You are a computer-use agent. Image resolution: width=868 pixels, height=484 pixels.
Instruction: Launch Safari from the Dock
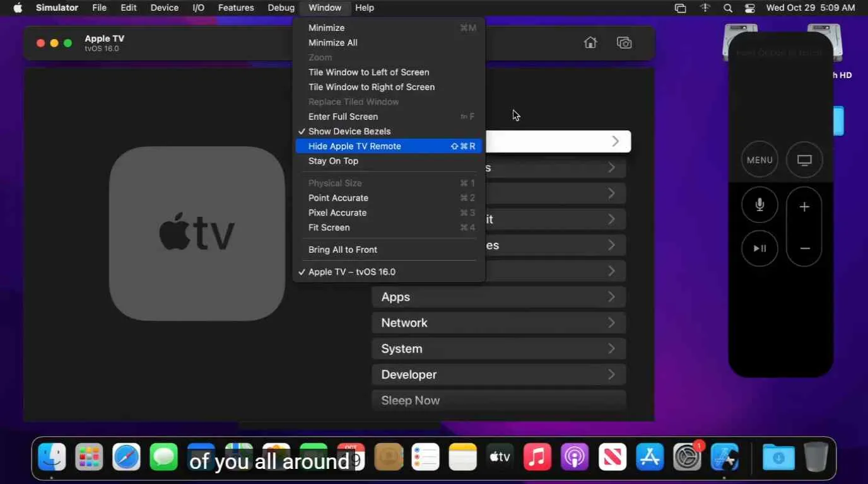tap(127, 457)
